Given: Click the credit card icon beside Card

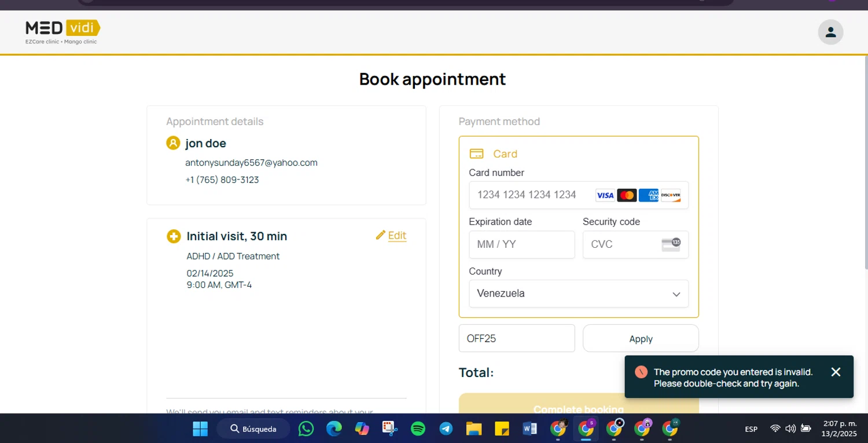Looking at the screenshot, I should click(x=476, y=153).
